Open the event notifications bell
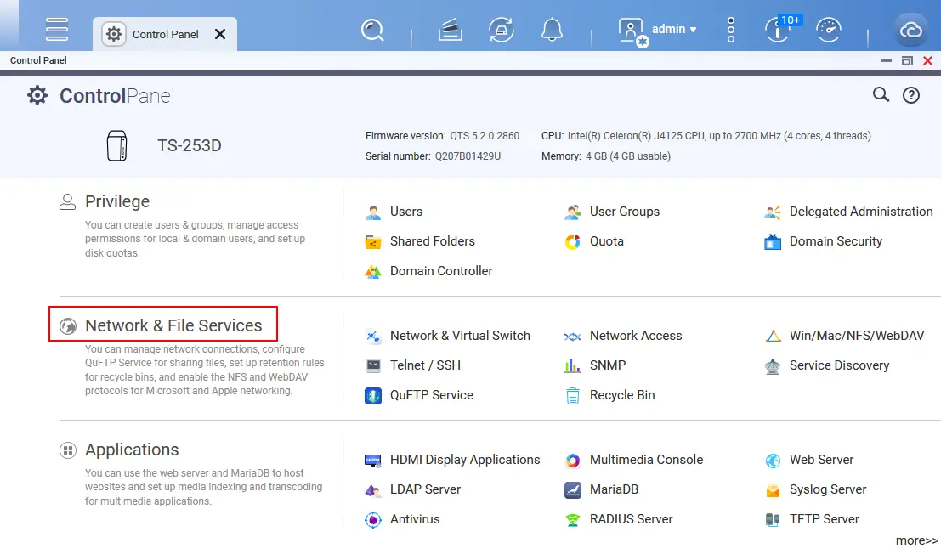 point(553,30)
